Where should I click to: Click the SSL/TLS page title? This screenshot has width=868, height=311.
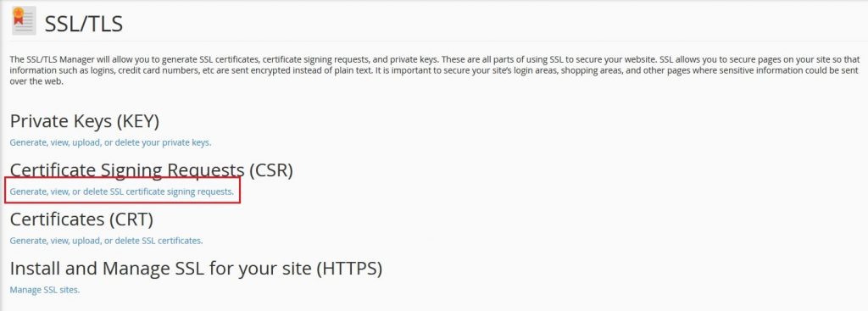point(84,25)
